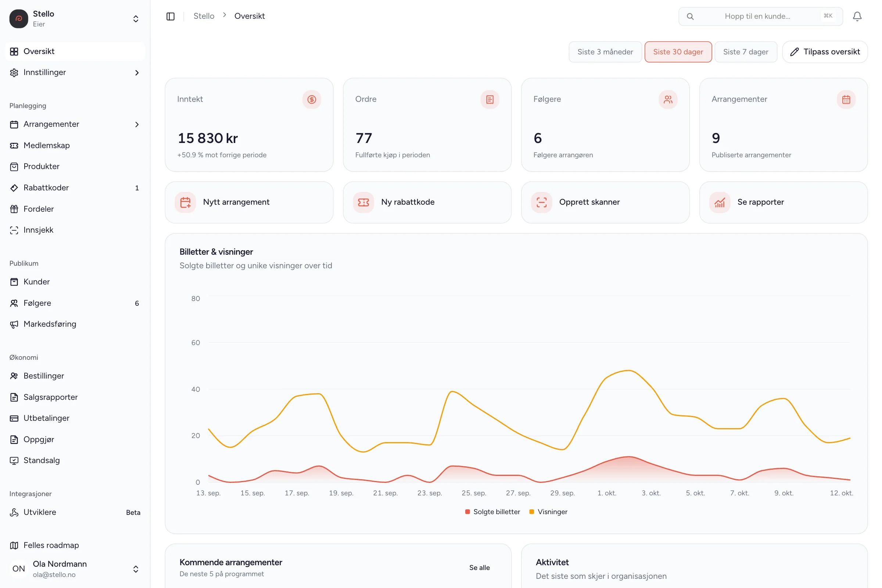This screenshot has width=882, height=588.
Task: Click the Stello breadcrumb link
Action: (204, 16)
